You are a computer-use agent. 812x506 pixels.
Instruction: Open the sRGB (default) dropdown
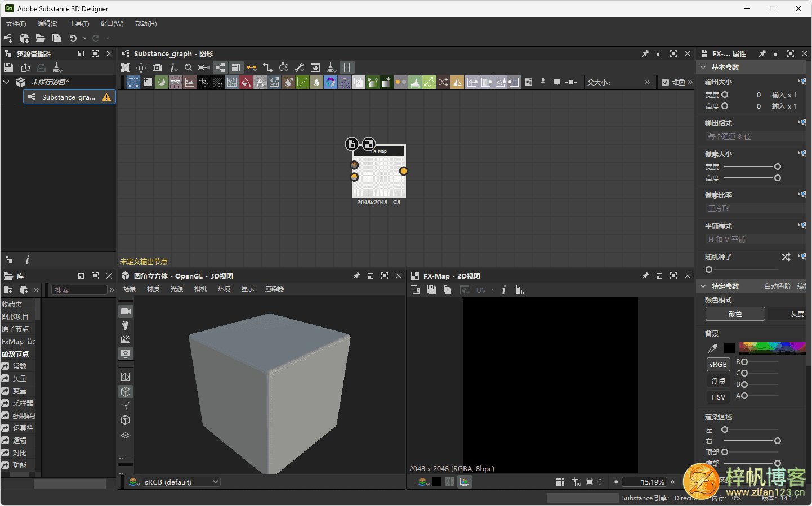[x=180, y=482]
